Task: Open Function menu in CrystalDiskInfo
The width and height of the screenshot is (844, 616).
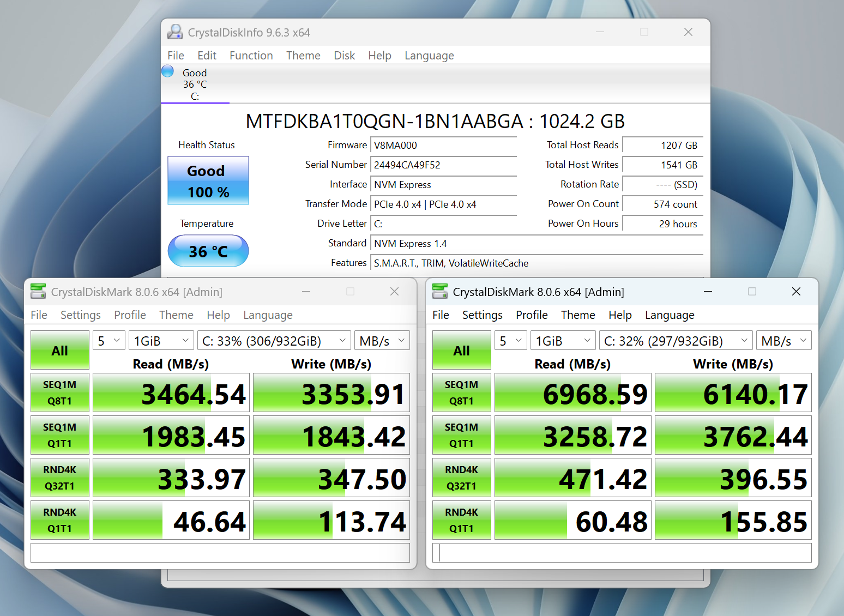Action: (251, 56)
